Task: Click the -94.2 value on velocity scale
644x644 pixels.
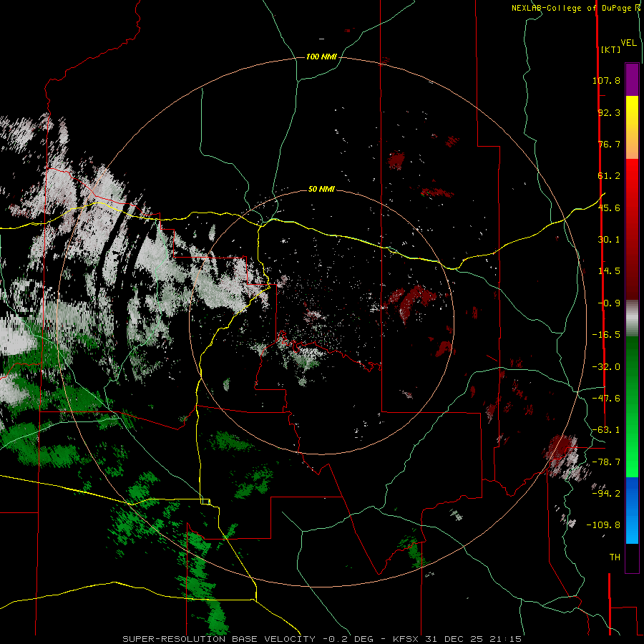Action: point(606,493)
